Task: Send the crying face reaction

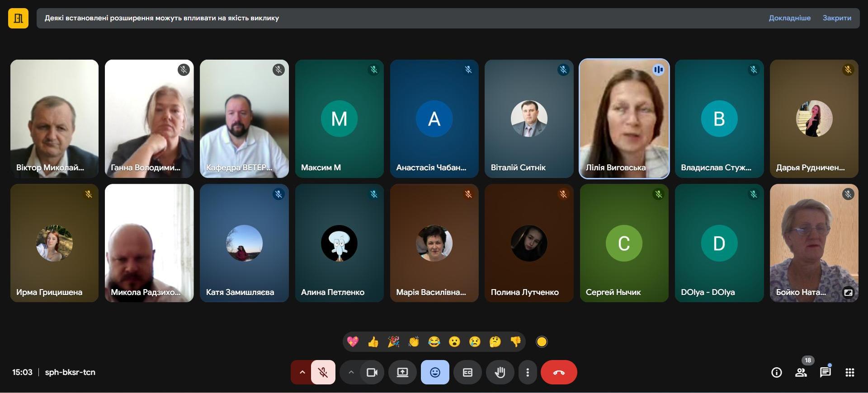Action: pyautogui.click(x=475, y=342)
